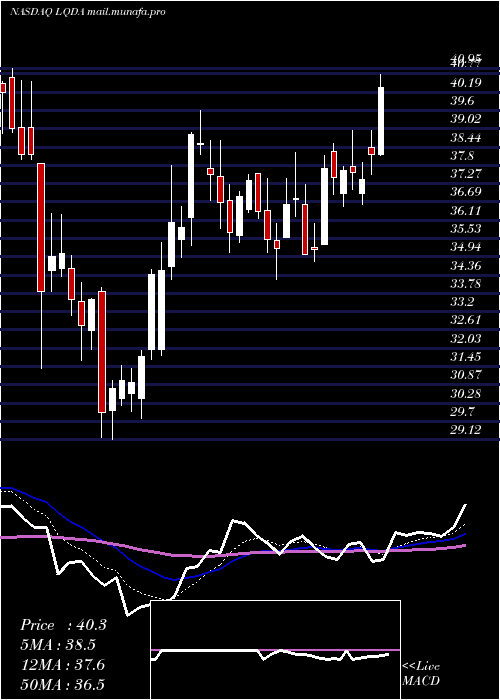Viewport: 500px width, 700px height.
Task: Click the 39.02 price axis label
Action: pyautogui.click(x=466, y=119)
